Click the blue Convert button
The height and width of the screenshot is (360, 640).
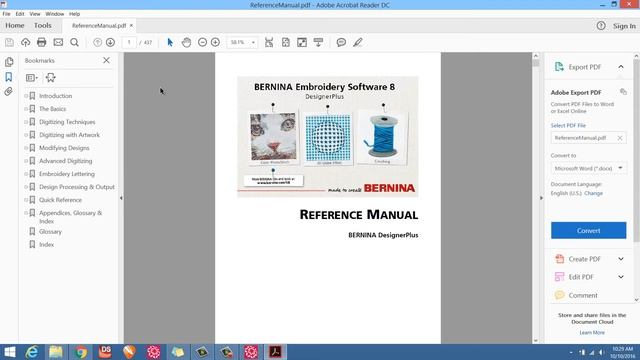589,231
